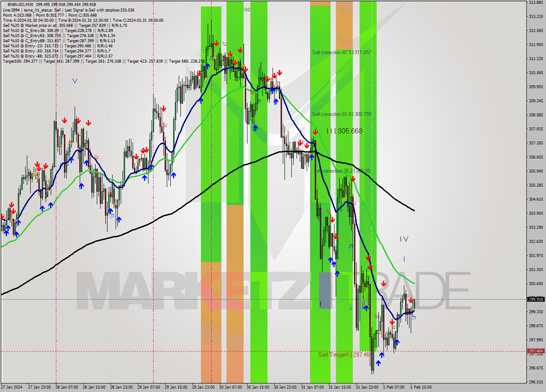Image resolution: width=546 pixels, height=392 pixels.
Task: Click the 303.950 price axis label
Action: click(536, 213)
